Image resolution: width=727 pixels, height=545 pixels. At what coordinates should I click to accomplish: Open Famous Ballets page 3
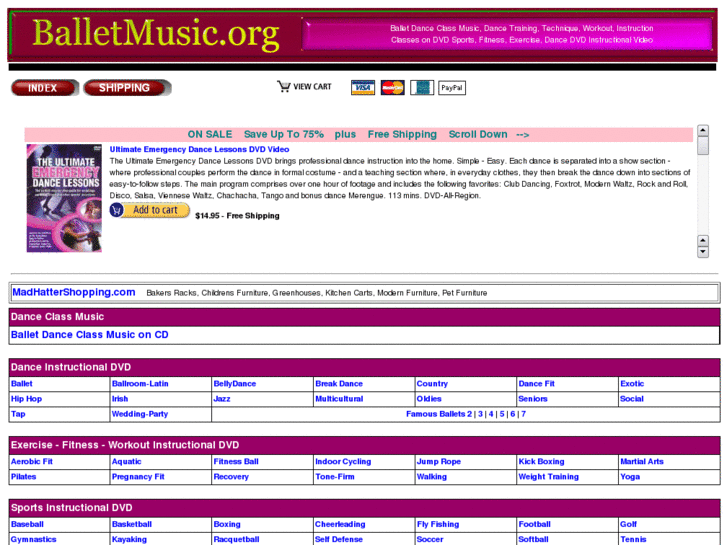tap(480, 414)
